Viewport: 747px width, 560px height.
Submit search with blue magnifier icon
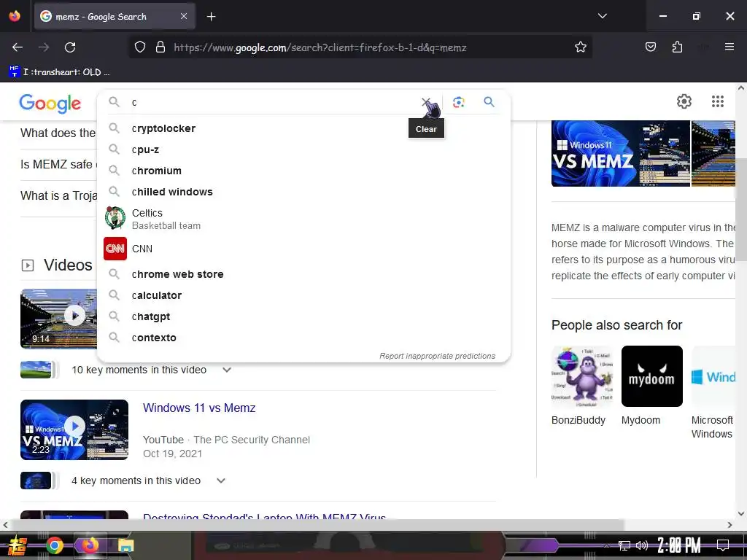[489, 101]
